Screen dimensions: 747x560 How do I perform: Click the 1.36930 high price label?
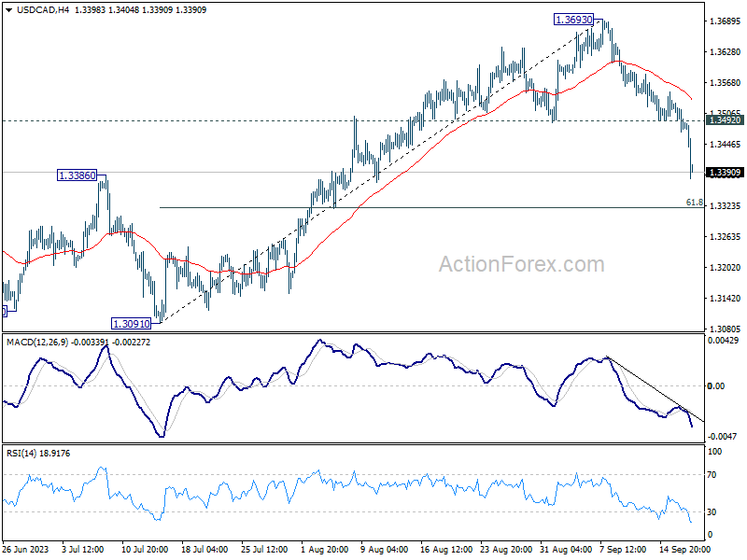[x=574, y=20]
